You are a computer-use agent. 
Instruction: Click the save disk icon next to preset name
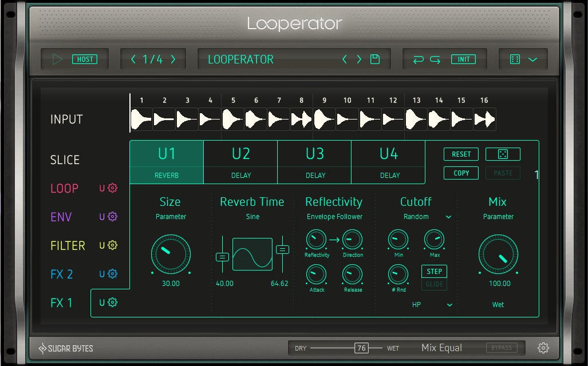coord(376,59)
